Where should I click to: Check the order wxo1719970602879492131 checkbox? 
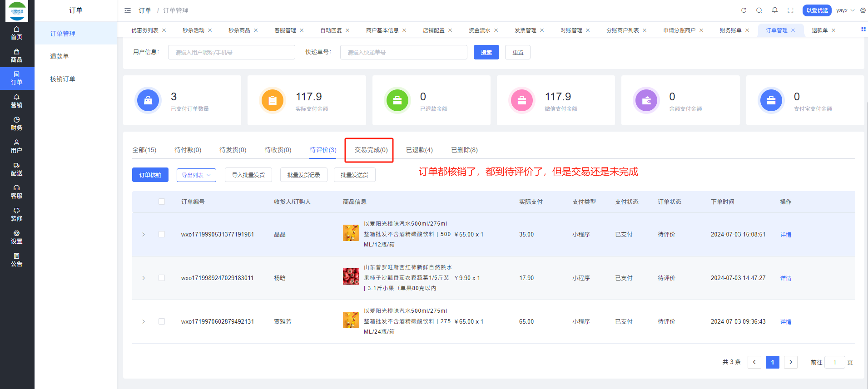pyautogui.click(x=162, y=321)
